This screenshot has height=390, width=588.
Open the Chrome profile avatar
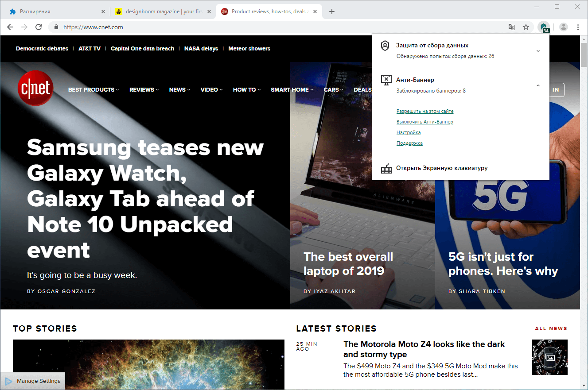pos(564,27)
